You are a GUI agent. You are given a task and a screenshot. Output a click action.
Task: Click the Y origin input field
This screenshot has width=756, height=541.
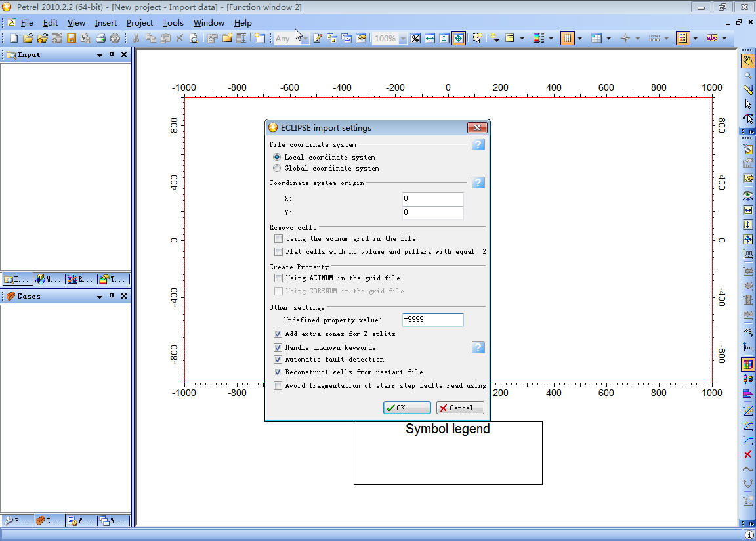click(x=433, y=213)
